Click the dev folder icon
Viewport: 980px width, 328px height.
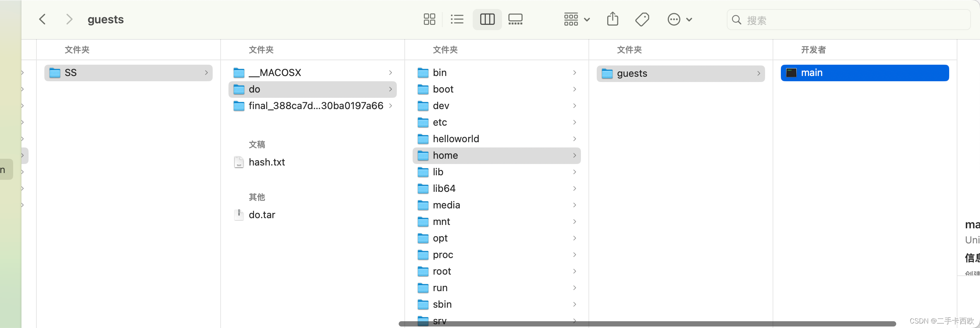click(x=423, y=106)
